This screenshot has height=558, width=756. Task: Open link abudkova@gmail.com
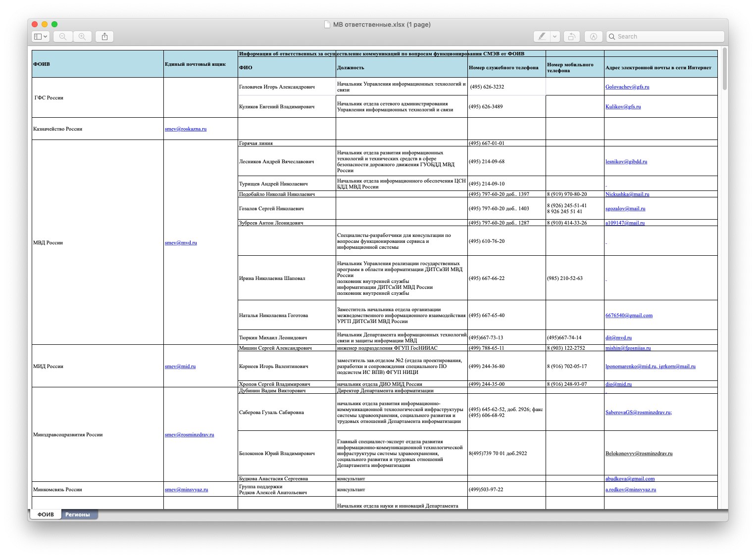tap(630, 478)
